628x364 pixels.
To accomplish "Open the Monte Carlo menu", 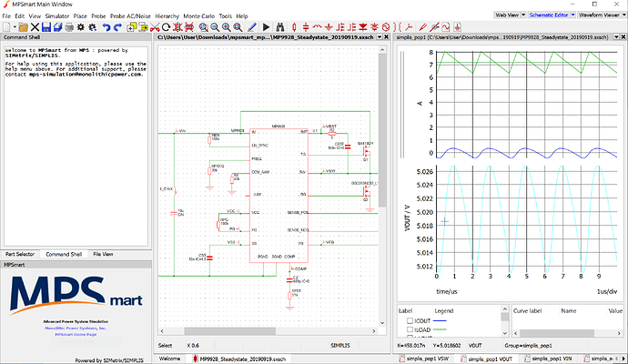I will point(199,16).
